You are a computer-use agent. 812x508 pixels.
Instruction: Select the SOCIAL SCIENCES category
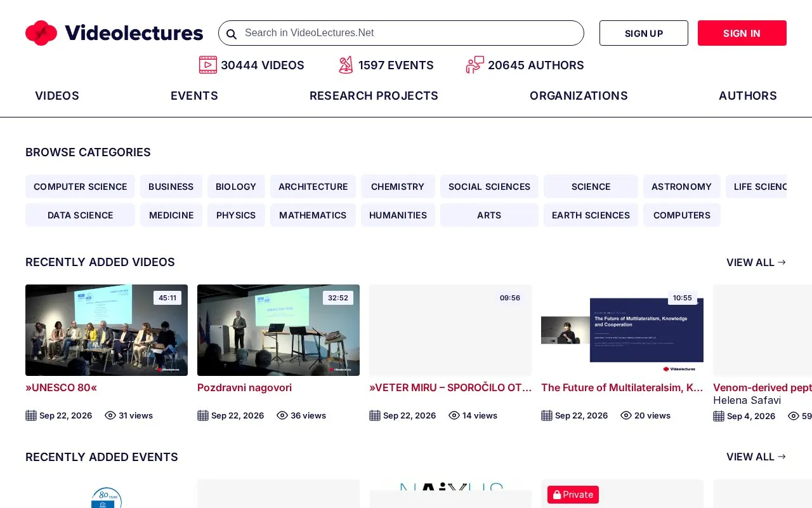[x=489, y=187]
